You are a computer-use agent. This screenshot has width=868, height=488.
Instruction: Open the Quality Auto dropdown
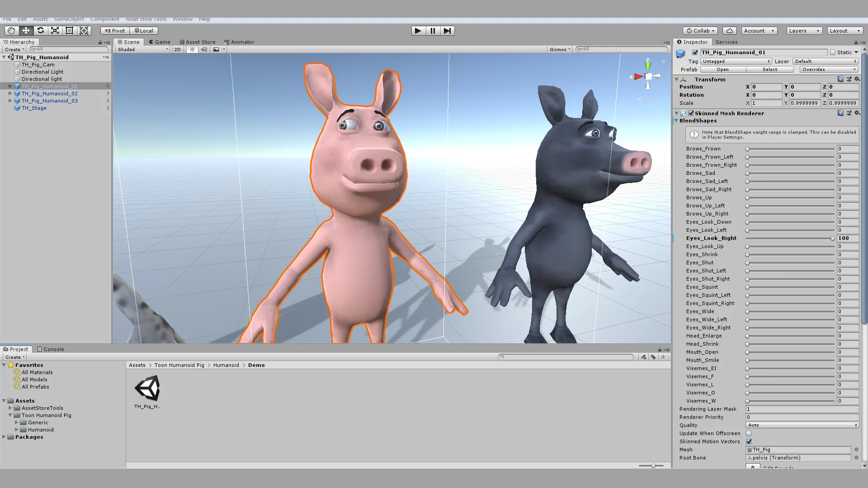[x=802, y=425]
